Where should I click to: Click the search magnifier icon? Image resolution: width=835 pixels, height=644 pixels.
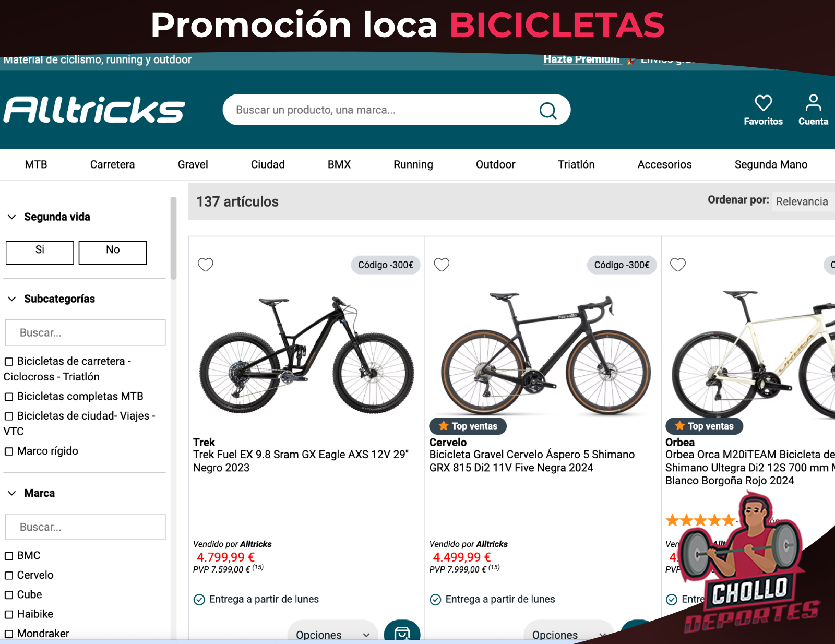(x=548, y=110)
